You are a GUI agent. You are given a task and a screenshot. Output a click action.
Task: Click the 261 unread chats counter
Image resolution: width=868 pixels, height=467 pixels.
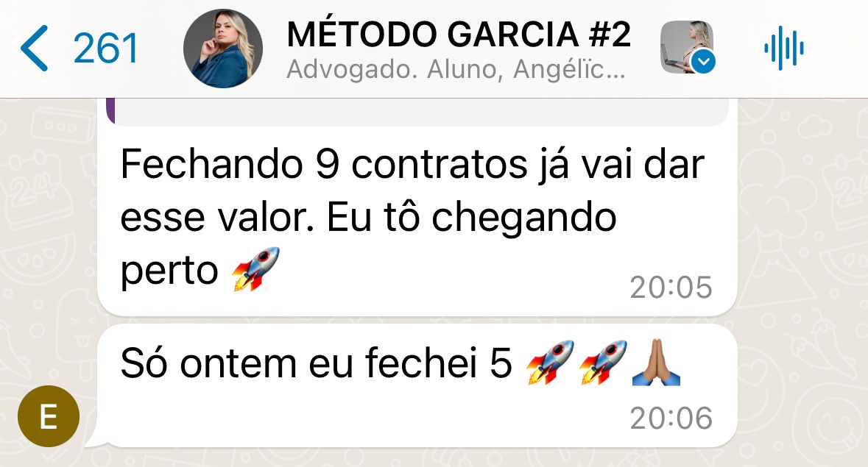106,49
